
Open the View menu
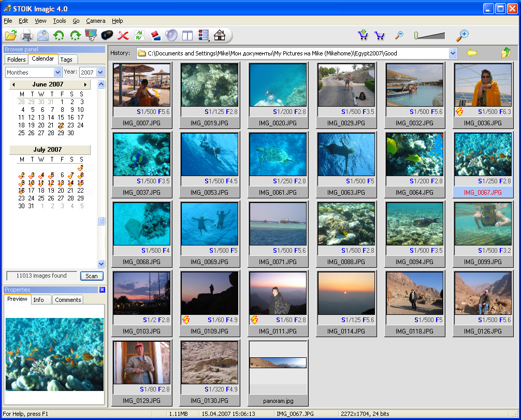pos(40,21)
